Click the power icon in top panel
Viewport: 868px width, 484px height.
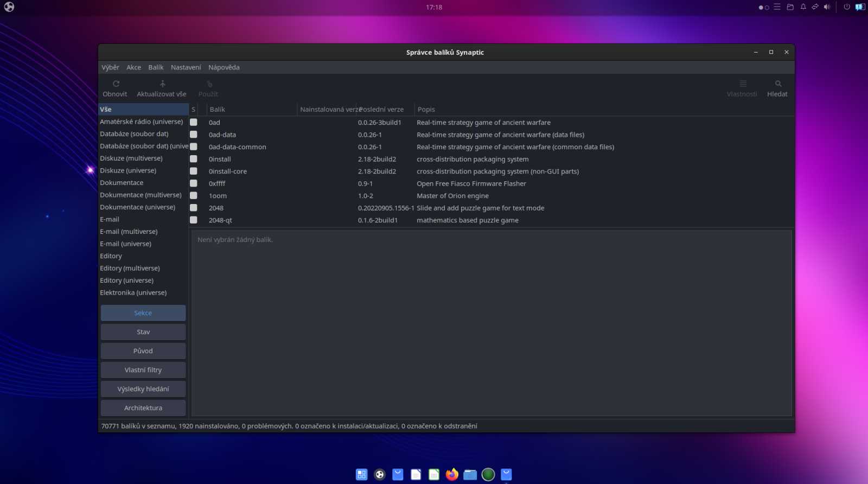[846, 7]
